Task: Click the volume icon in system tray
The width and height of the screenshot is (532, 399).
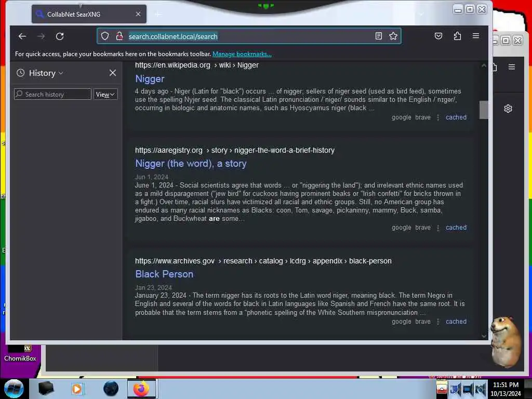Action: (481, 389)
